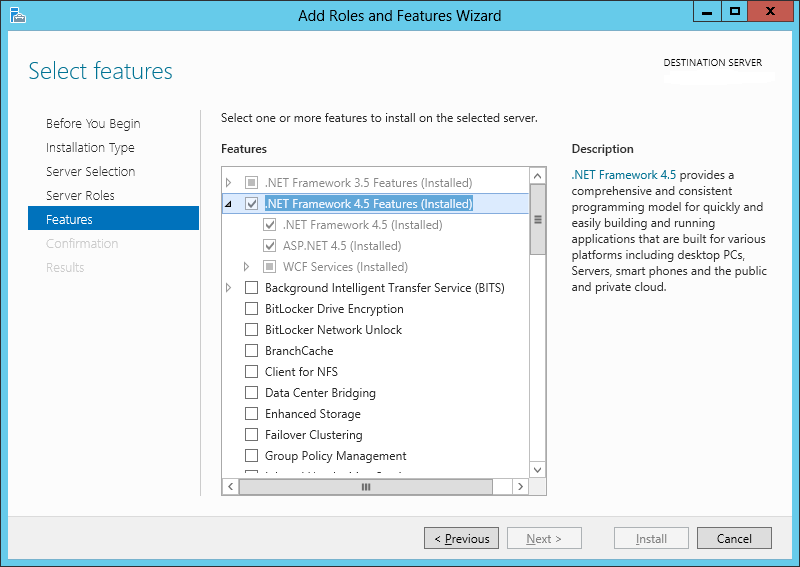This screenshot has width=800, height=567.
Task: Toggle the BranchCache checkbox
Action: [x=252, y=351]
